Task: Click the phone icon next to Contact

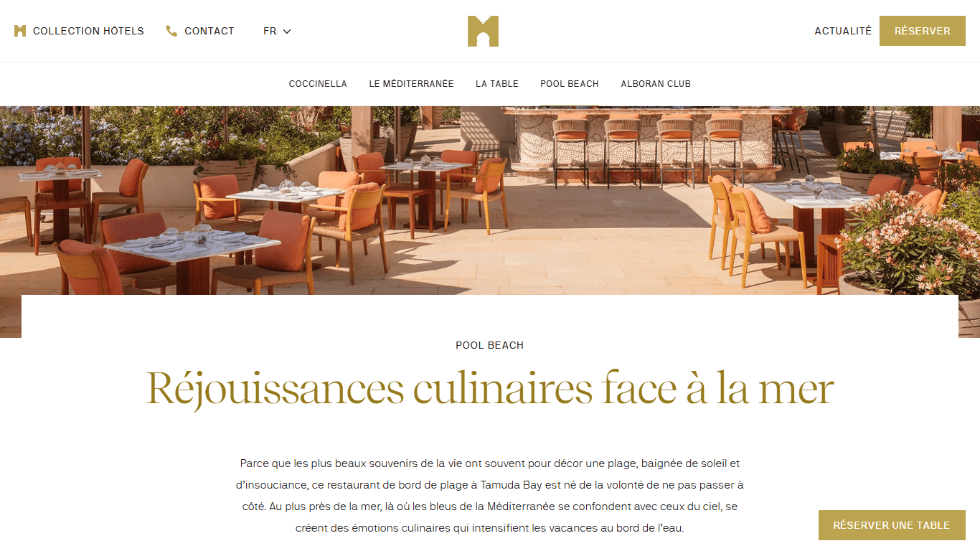Action: pyautogui.click(x=171, y=31)
